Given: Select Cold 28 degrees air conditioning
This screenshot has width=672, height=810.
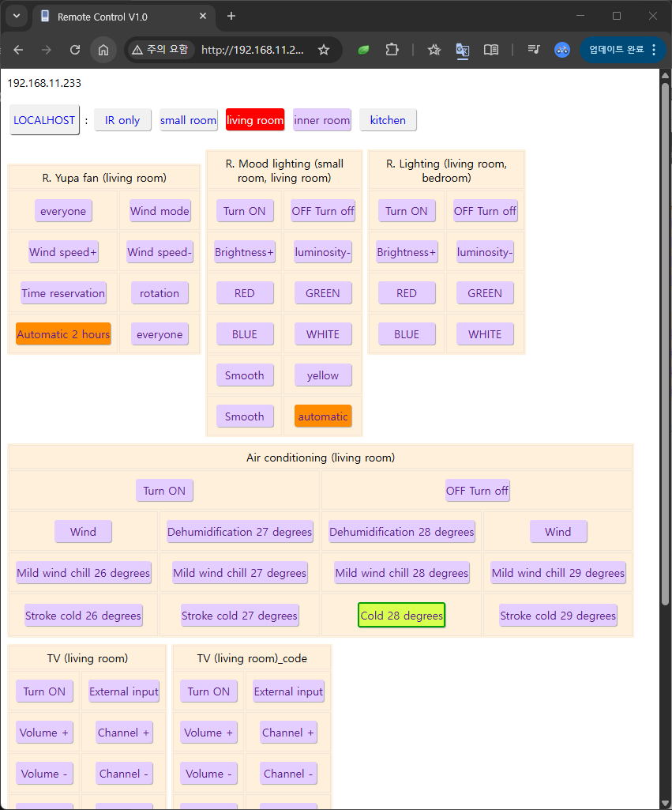Looking at the screenshot, I should pyautogui.click(x=401, y=616).
